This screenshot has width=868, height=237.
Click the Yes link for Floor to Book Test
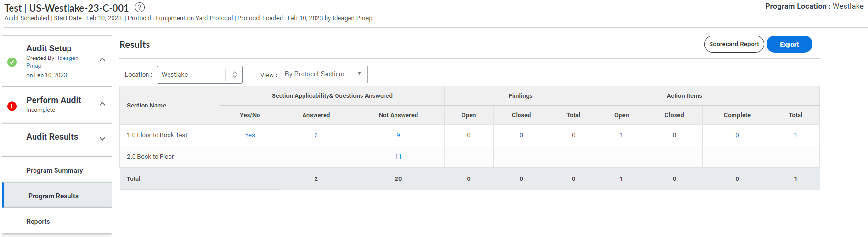[250, 135]
